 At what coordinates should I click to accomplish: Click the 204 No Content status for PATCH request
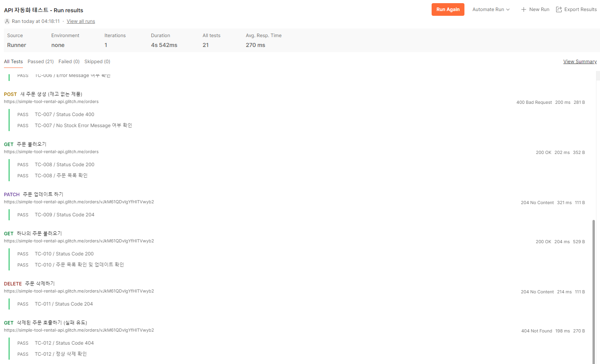tap(537, 203)
